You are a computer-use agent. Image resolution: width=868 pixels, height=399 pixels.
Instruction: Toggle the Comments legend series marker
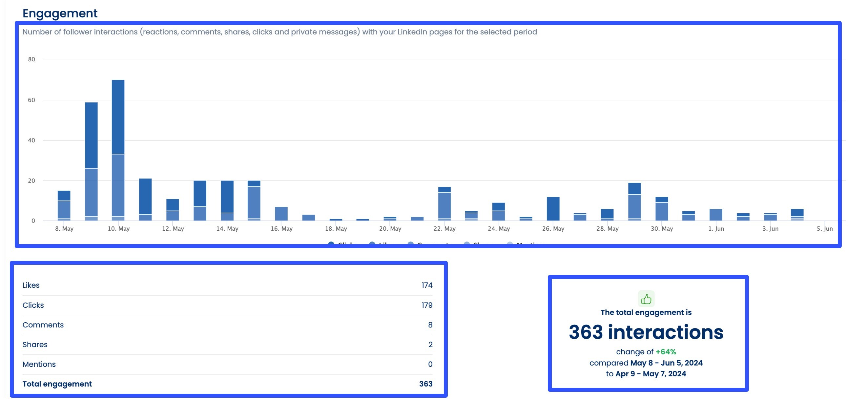coord(410,243)
